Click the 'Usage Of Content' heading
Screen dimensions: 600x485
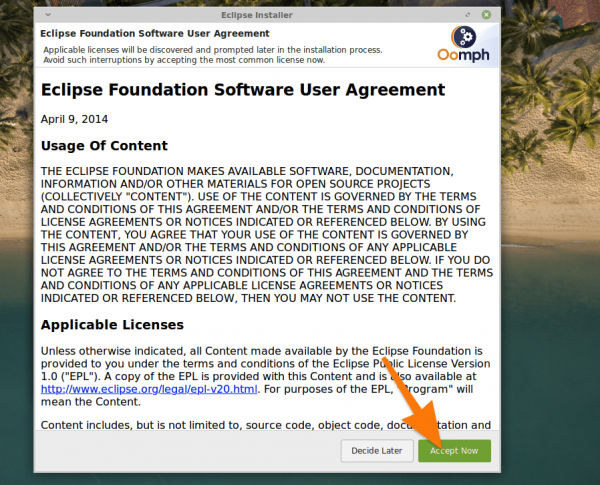pyautogui.click(x=104, y=145)
